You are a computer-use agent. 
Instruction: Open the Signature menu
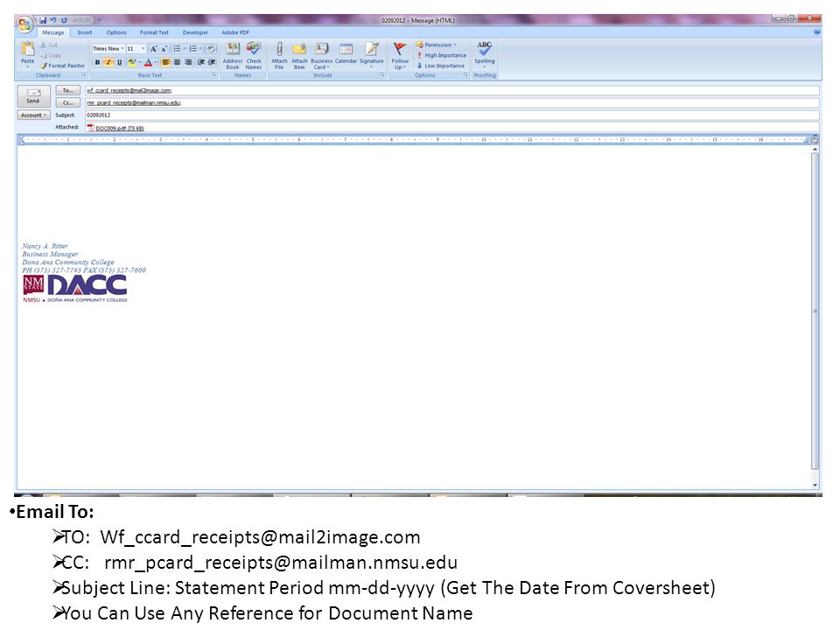(371, 54)
